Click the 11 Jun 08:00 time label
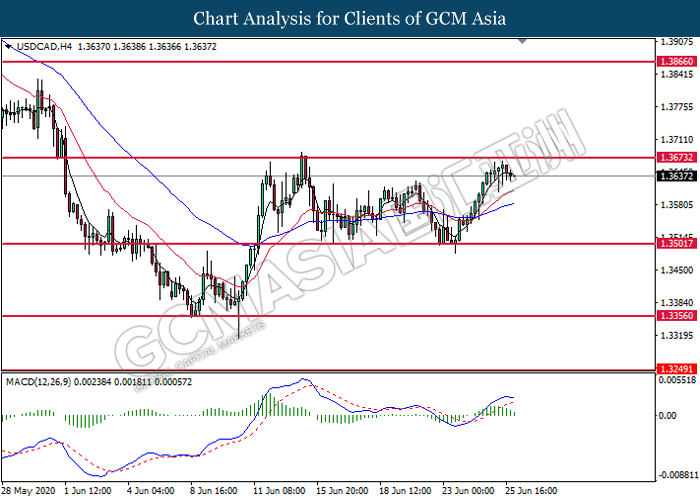700x500 pixels. [279, 491]
